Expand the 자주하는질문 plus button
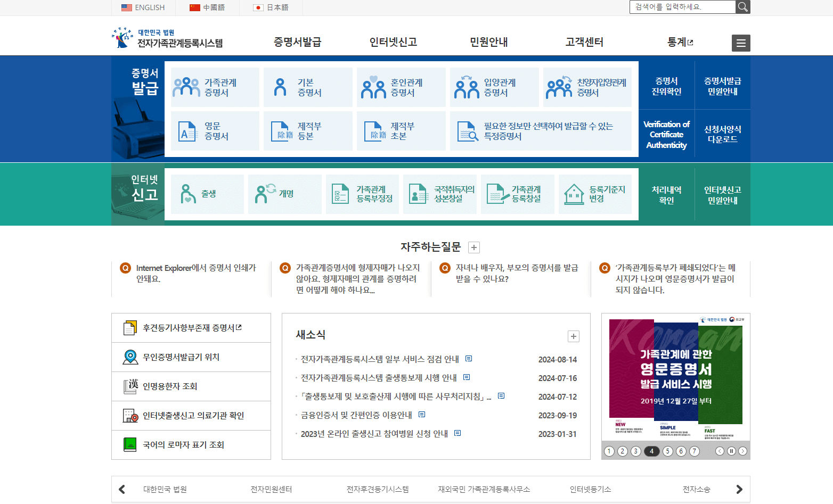Viewport: 833px width, 504px height. point(473,247)
